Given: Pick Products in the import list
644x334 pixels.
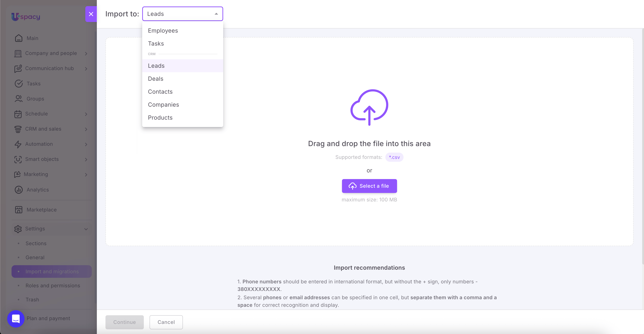Looking at the screenshot, I should [160, 118].
